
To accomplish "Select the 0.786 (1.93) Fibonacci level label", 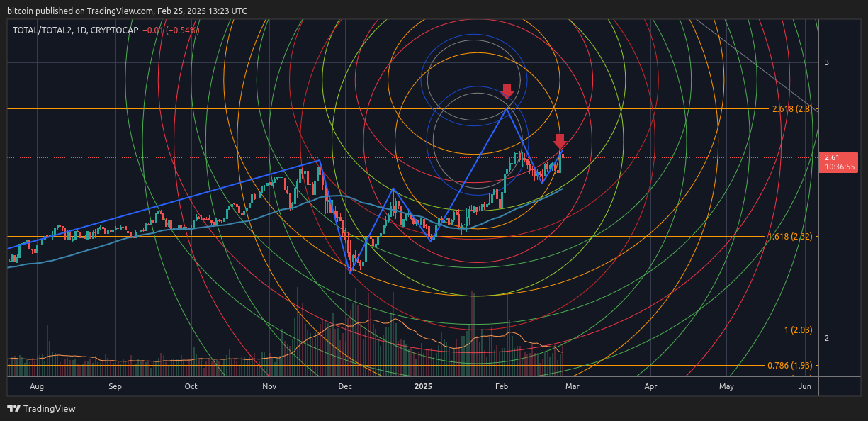I will 790,365.
